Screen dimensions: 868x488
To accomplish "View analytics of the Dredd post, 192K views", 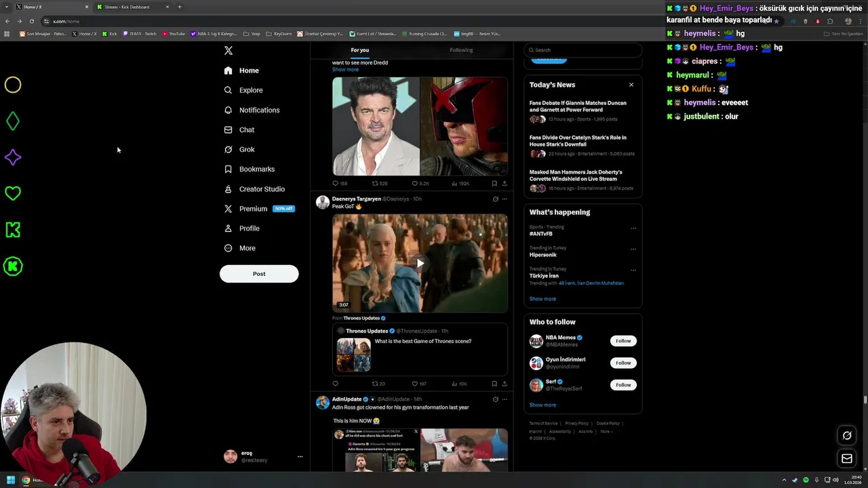I will click(x=460, y=184).
